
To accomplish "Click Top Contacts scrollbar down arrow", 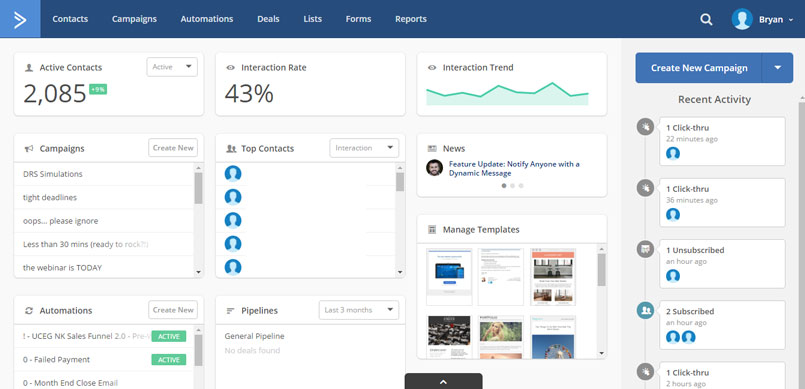I will (400, 273).
